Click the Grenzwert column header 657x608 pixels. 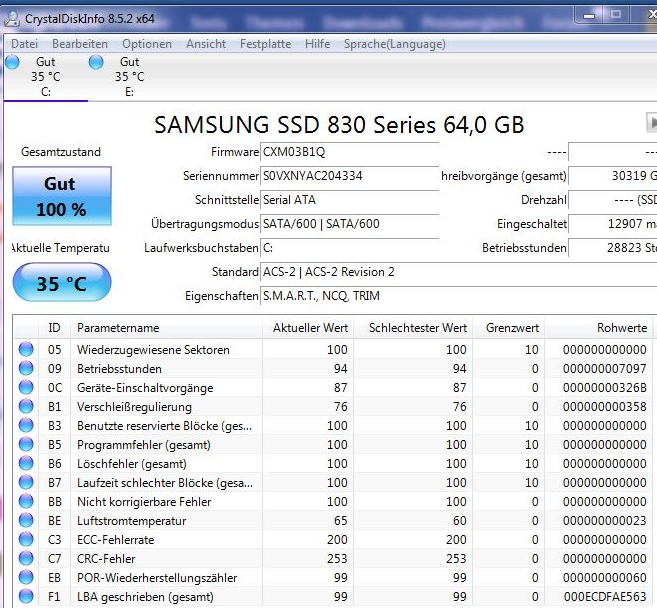509,328
